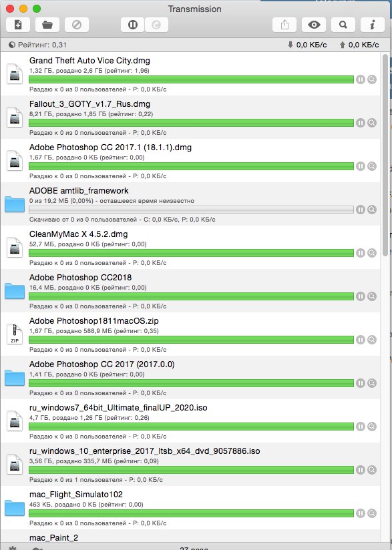Pause the CleanMyMac X 4.5.2.dmg torrent
392x550 pixels.
tap(361, 253)
